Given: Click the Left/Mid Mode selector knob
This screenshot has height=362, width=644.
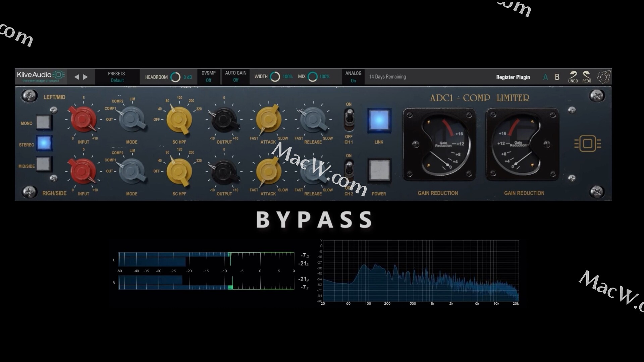Looking at the screenshot, I should [x=132, y=119].
